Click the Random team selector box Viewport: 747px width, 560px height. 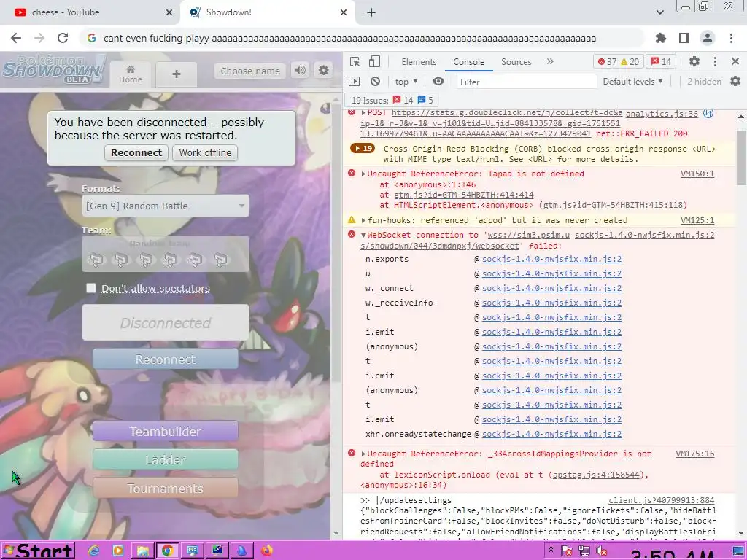pos(166,254)
